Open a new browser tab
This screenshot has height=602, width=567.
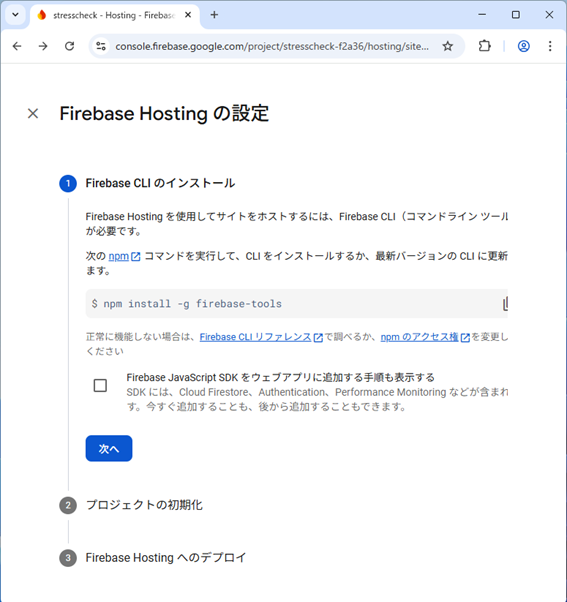214,15
